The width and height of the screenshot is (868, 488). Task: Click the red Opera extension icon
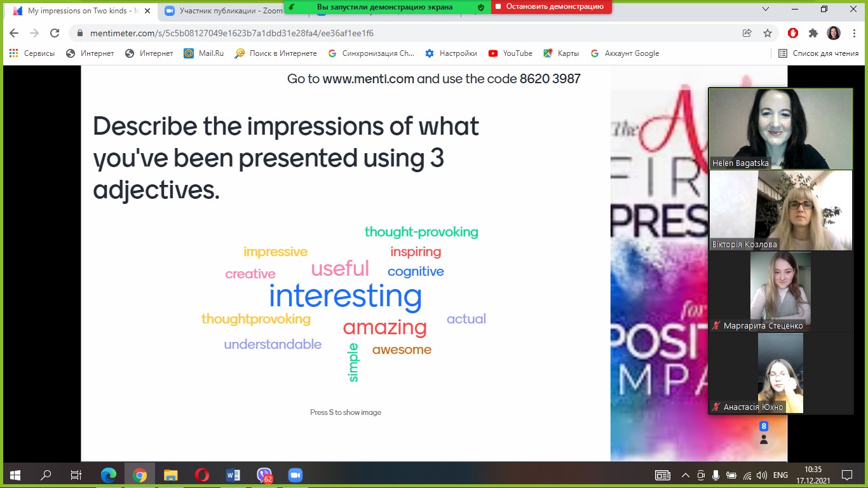pyautogui.click(x=793, y=33)
